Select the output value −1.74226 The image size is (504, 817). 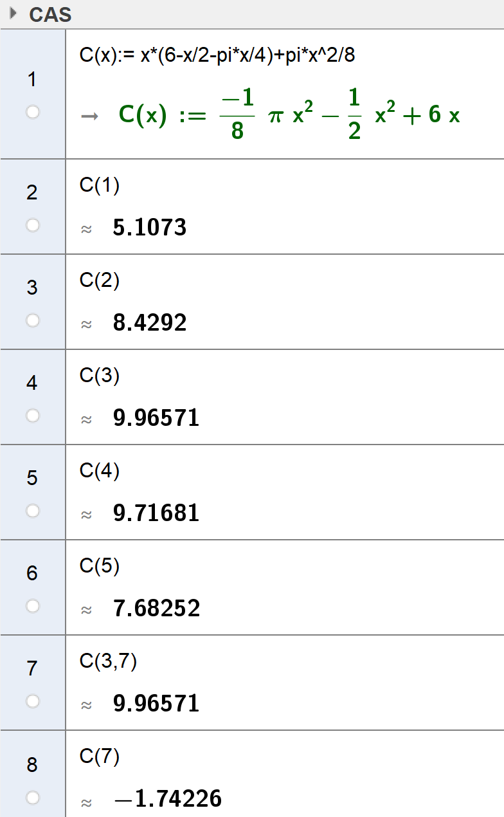click(167, 799)
